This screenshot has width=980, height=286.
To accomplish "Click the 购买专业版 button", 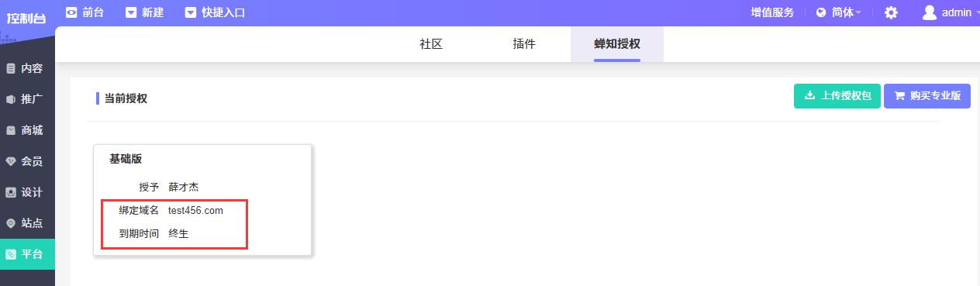I will tap(927, 96).
